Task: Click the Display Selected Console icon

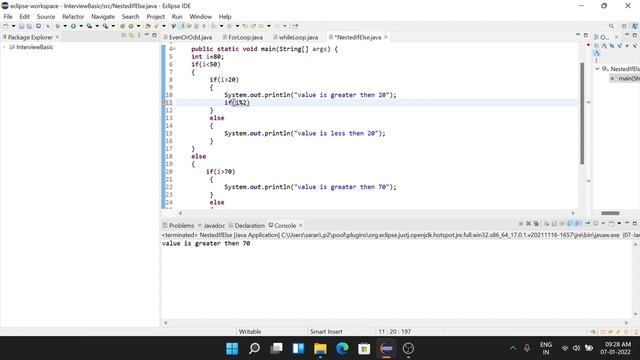Action: click(x=596, y=224)
